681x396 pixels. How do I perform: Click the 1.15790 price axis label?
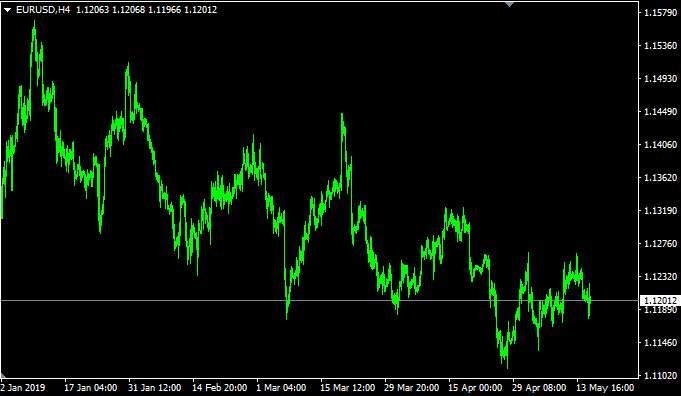661,13
